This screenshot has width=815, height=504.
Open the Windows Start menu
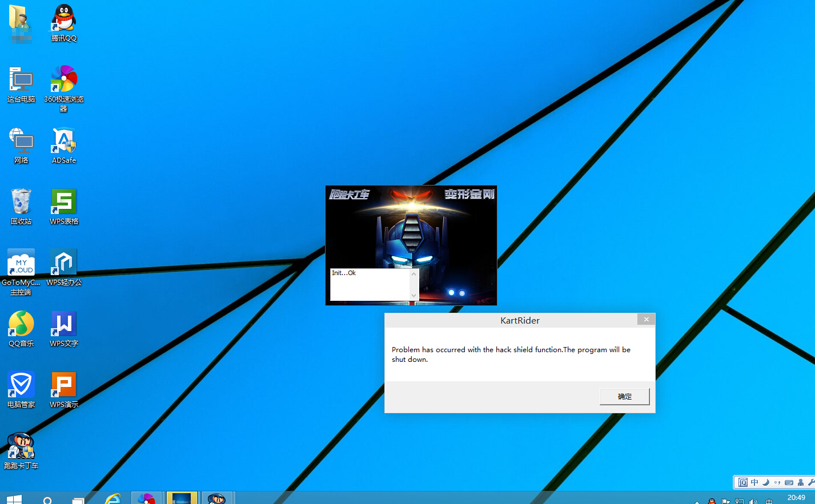tap(14, 498)
